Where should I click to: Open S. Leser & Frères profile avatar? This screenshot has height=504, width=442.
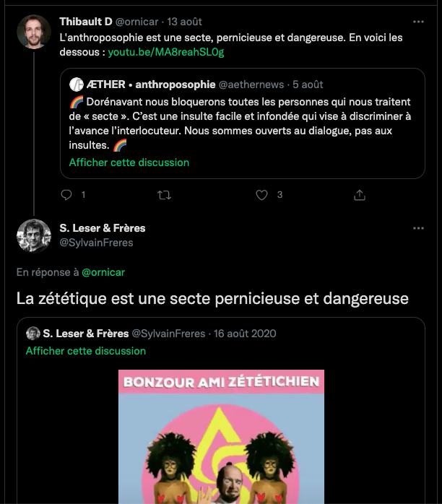point(34,235)
